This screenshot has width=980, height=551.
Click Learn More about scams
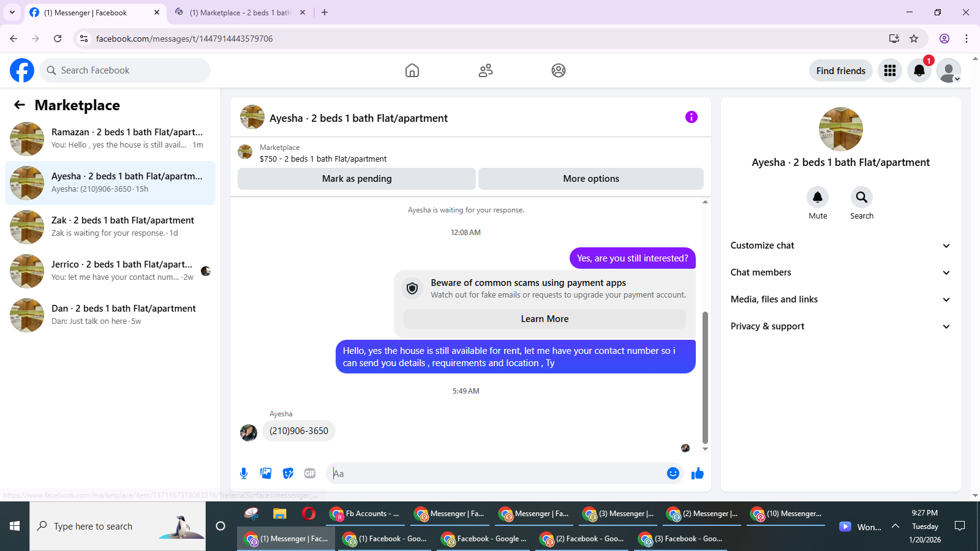pyautogui.click(x=545, y=319)
